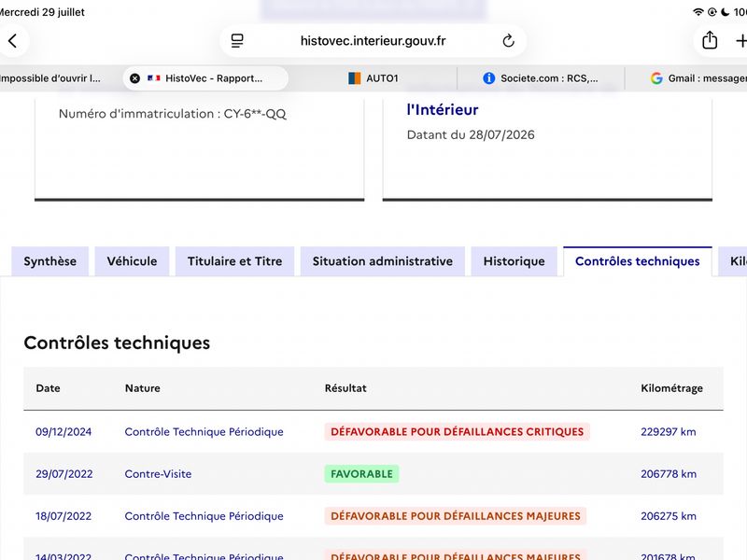Viewport: 747px width, 560px height.
Task: Click Contre-Visite in the 29/07/2022 row
Action: point(158,474)
